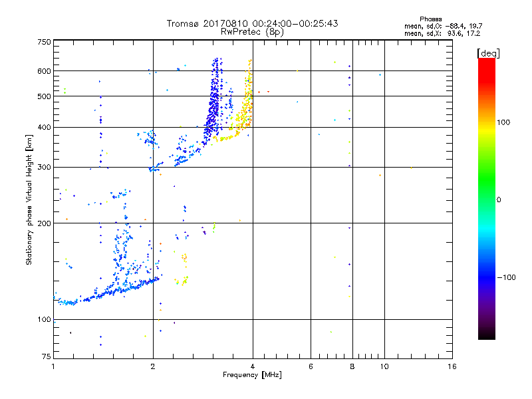
Task: Click the y-axis tick label '75'
Action: tap(47, 356)
